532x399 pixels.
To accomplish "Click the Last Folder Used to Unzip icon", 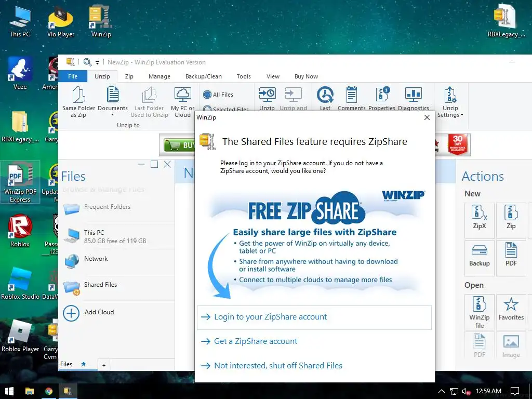I will 149,95.
